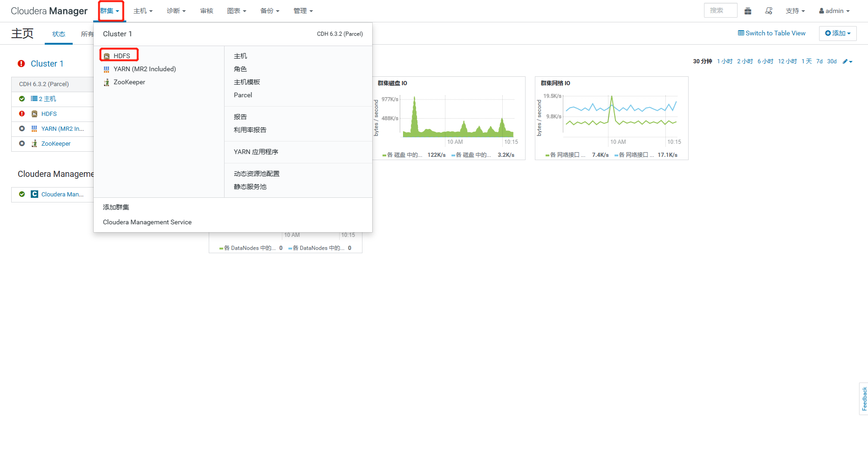
Task: Set time range to 1 小时
Action: coord(724,61)
